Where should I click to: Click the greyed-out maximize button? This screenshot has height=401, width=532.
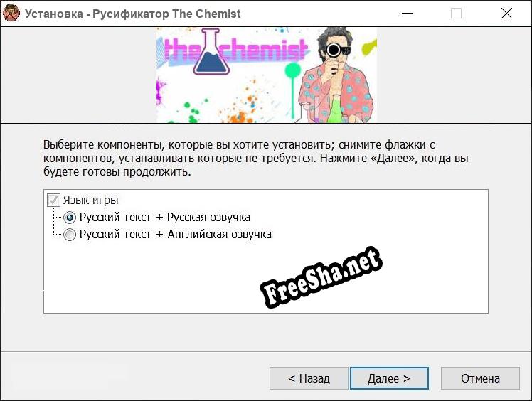pyautogui.click(x=456, y=14)
